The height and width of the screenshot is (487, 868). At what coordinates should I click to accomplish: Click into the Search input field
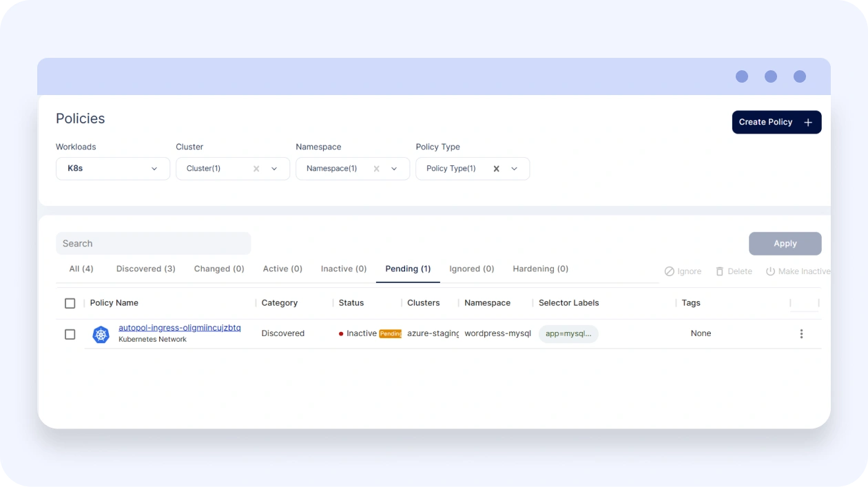154,243
